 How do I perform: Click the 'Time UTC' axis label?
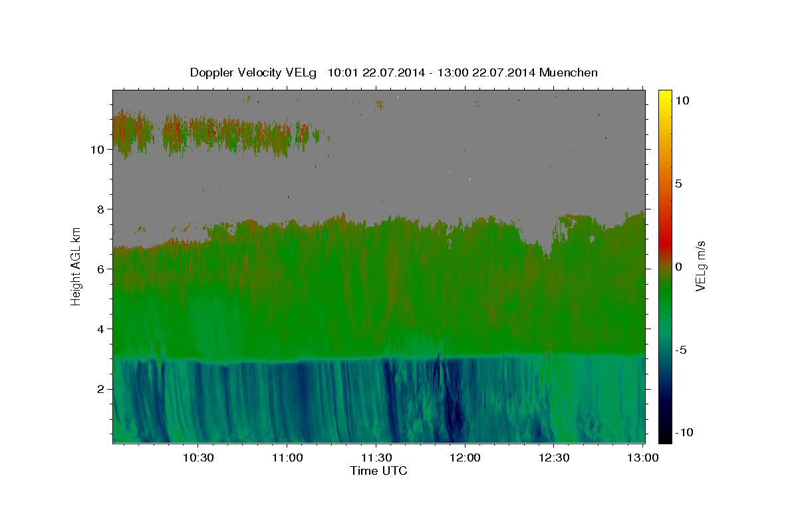tap(378, 471)
